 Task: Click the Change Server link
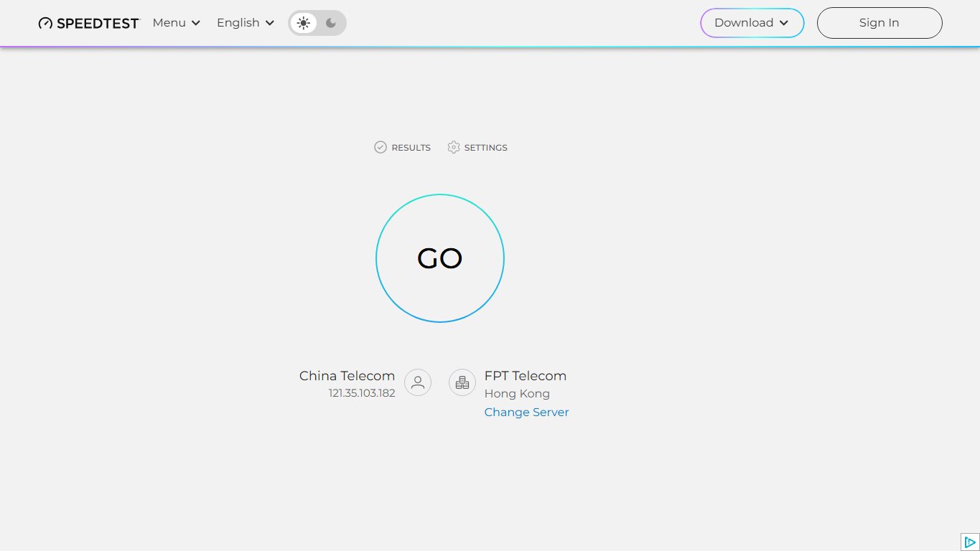pyautogui.click(x=526, y=412)
